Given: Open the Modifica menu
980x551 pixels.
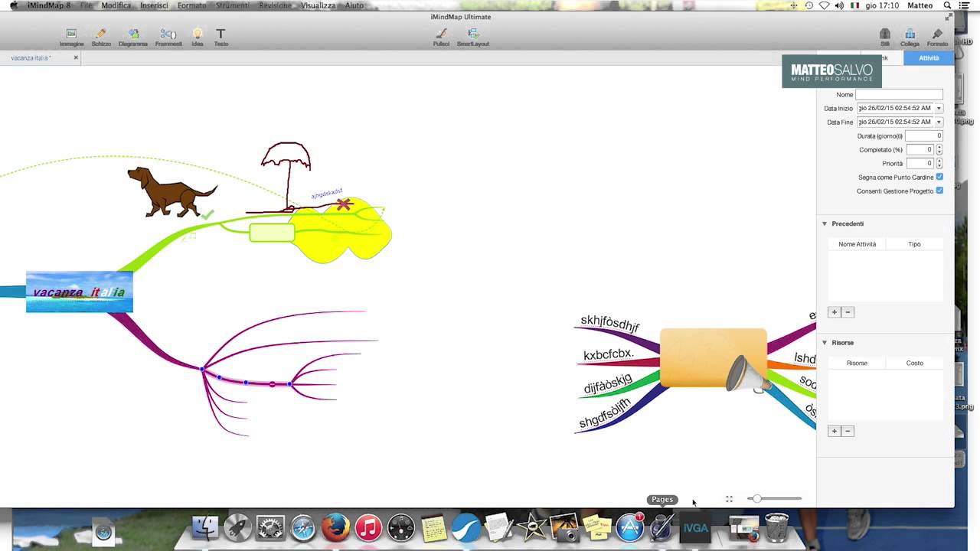Looking at the screenshot, I should (x=116, y=5).
